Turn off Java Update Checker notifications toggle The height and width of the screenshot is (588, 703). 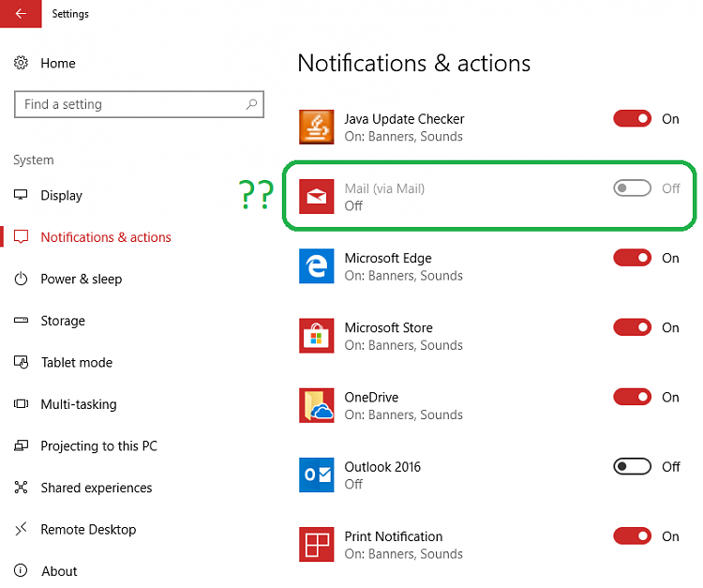(x=632, y=118)
